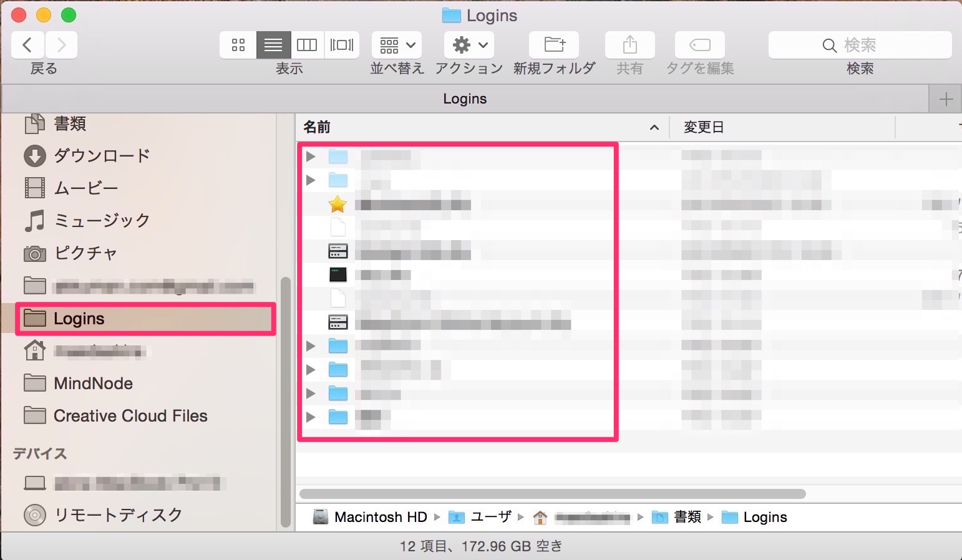Viewport: 962px width, 560px height.
Task: Go forward with the right chevron button
Action: click(61, 45)
